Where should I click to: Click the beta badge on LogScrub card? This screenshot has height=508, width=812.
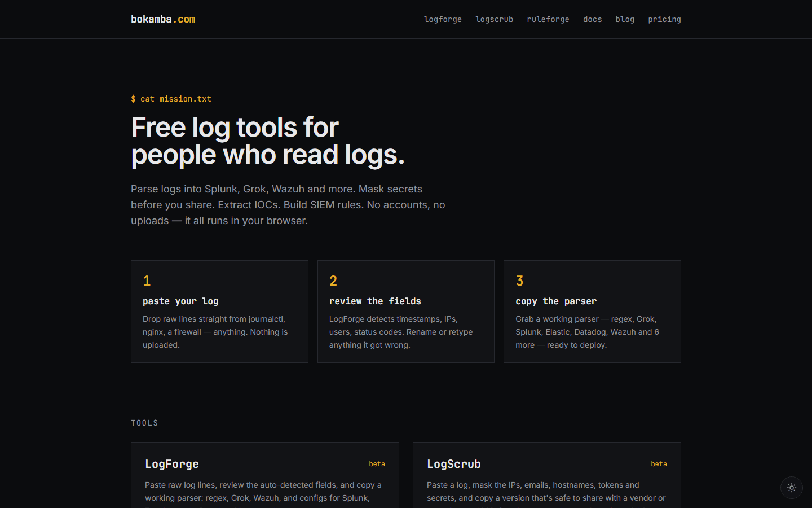[659, 464]
